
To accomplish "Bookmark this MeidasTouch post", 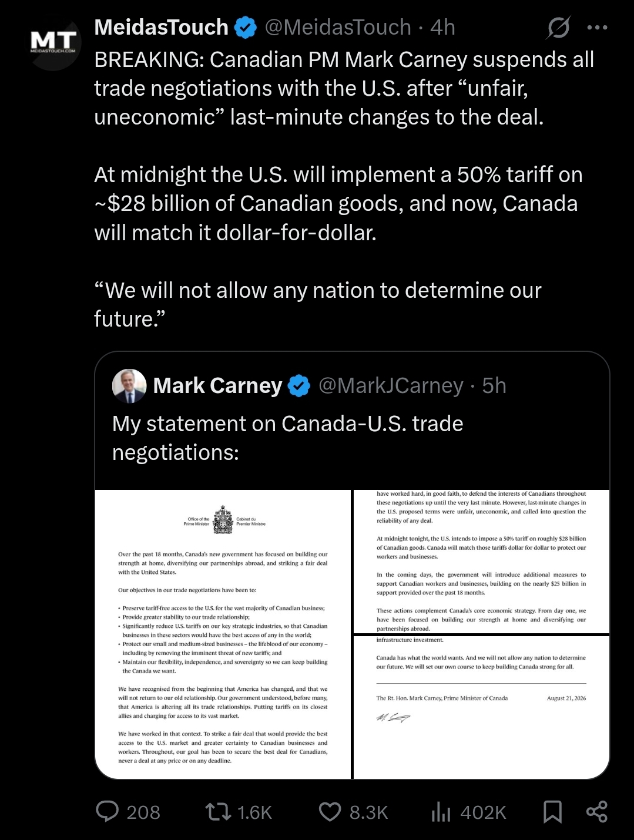I will pos(552,812).
